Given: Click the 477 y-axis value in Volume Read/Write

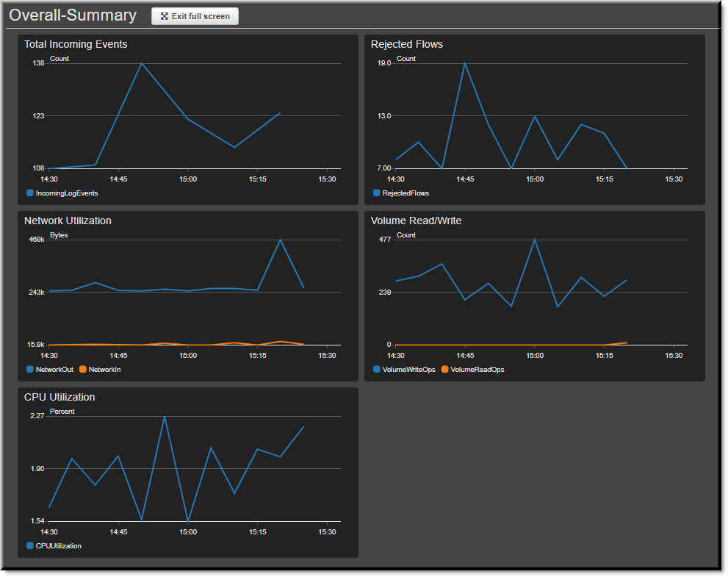Looking at the screenshot, I should [x=386, y=240].
